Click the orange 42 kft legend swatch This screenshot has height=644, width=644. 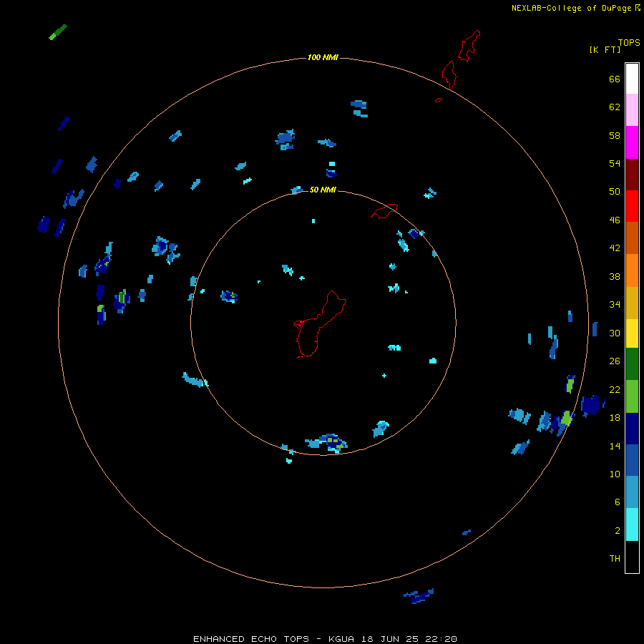pyautogui.click(x=632, y=270)
